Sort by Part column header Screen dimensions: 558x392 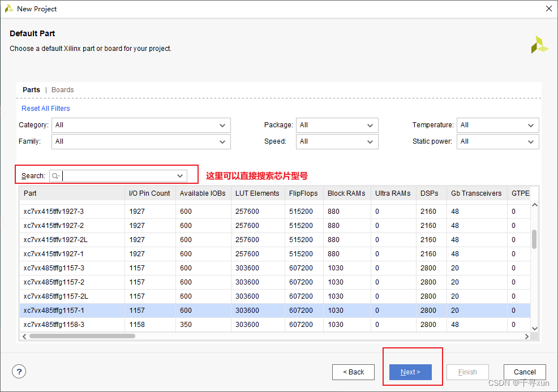pyautogui.click(x=72, y=193)
